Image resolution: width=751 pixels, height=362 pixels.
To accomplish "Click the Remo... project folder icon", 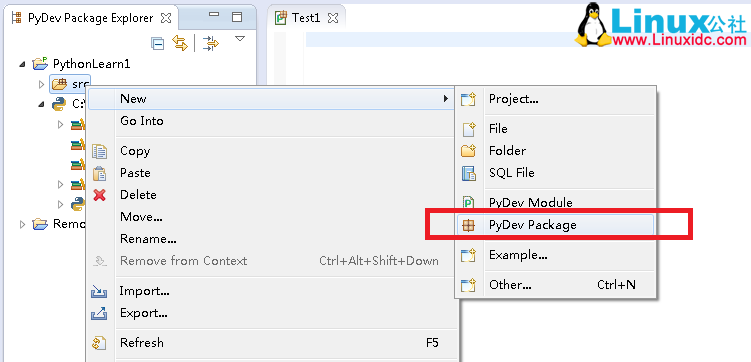I will pyautogui.click(x=40, y=224).
